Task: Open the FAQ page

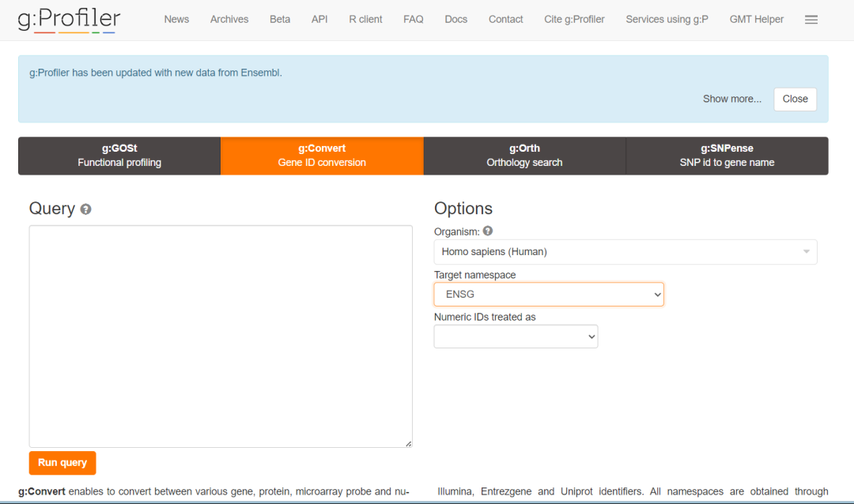Action: coord(414,20)
